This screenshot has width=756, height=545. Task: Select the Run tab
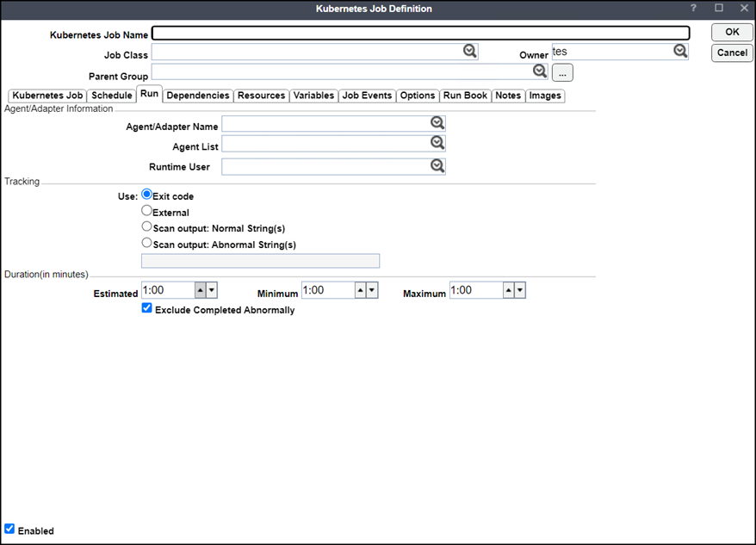(x=150, y=94)
